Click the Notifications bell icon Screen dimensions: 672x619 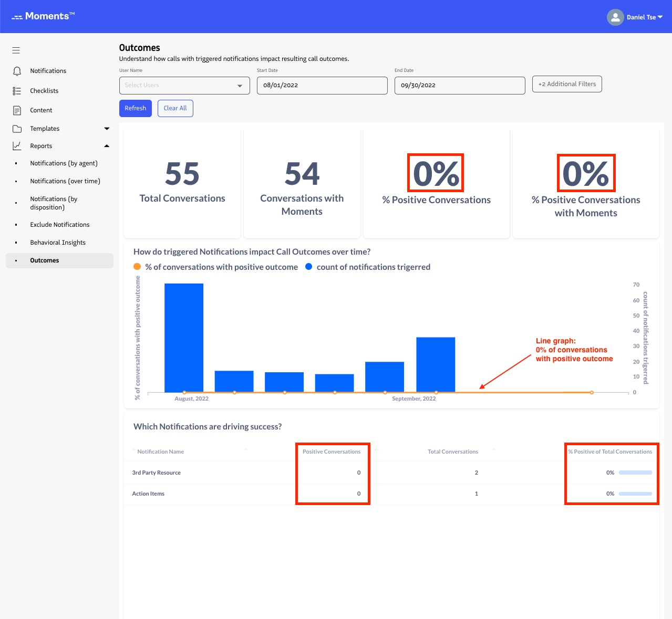click(17, 71)
